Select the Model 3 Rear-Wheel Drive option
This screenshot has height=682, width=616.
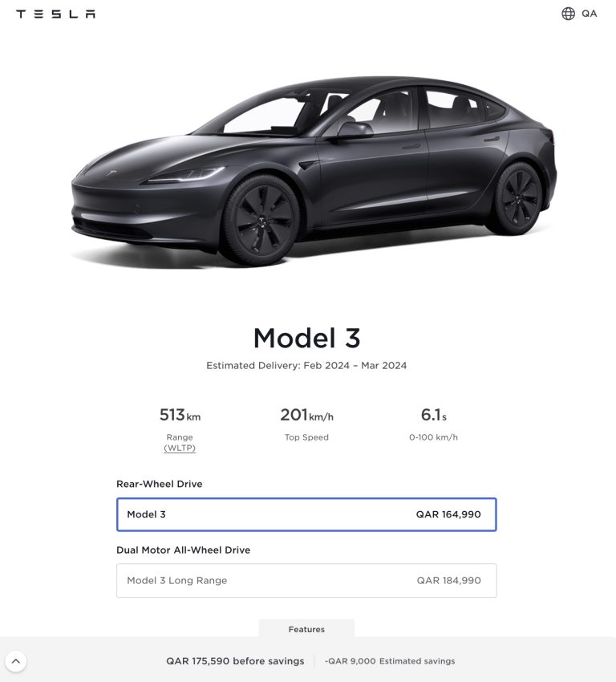[x=306, y=514]
